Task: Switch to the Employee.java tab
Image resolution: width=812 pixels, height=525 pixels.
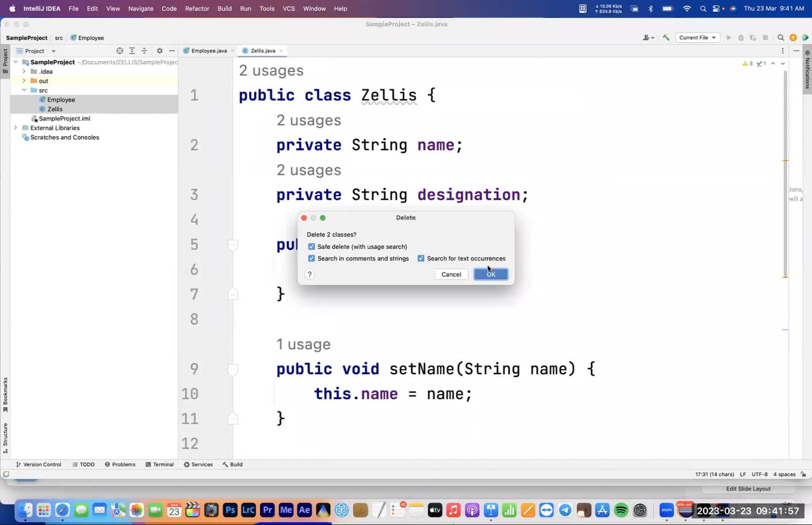Action: [208, 51]
